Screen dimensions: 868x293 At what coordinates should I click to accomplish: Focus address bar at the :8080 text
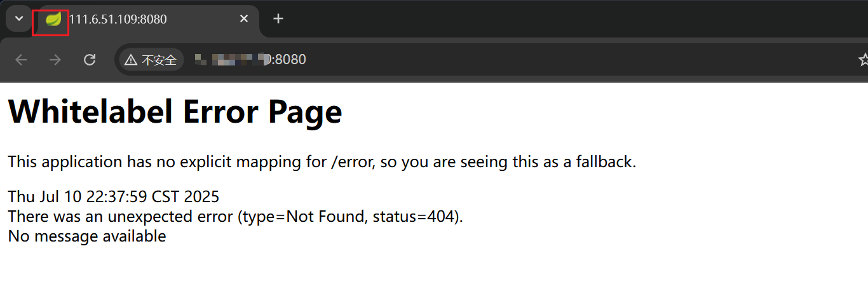click(288, 60)
